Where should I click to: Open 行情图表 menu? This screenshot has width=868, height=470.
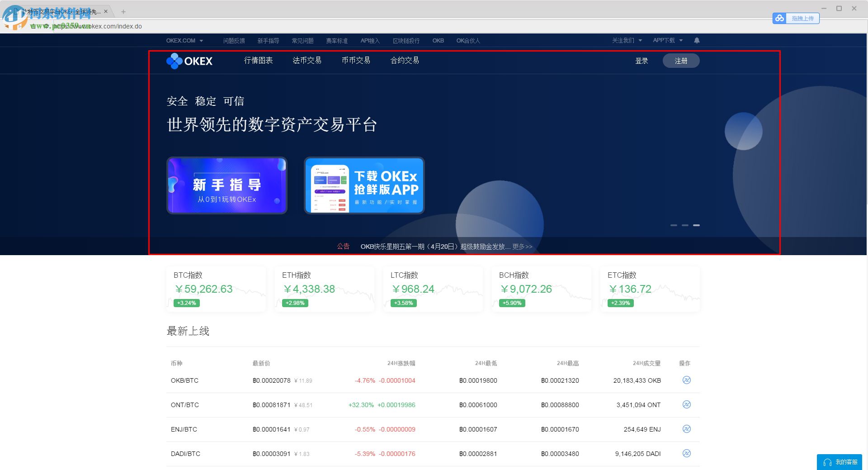pos(258,61)
